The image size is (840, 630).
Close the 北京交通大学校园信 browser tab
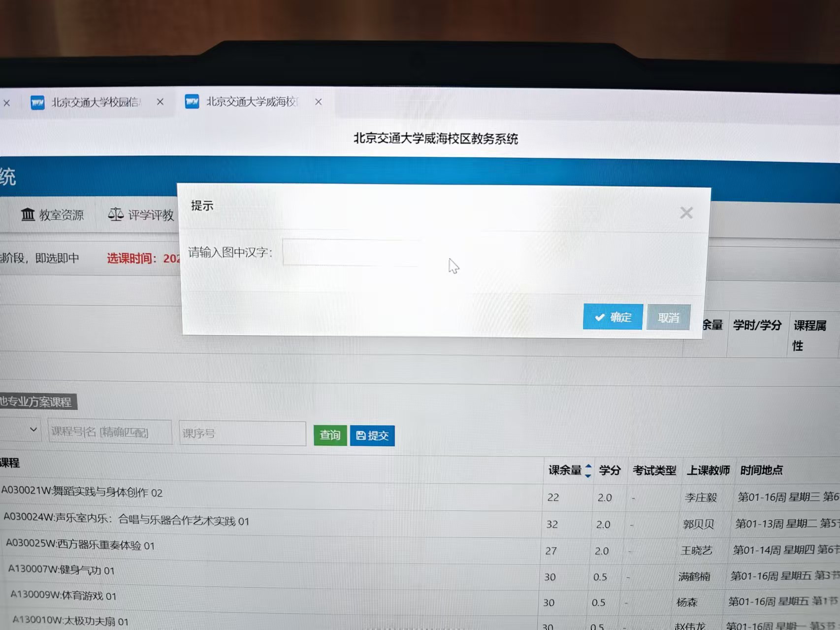160,102
